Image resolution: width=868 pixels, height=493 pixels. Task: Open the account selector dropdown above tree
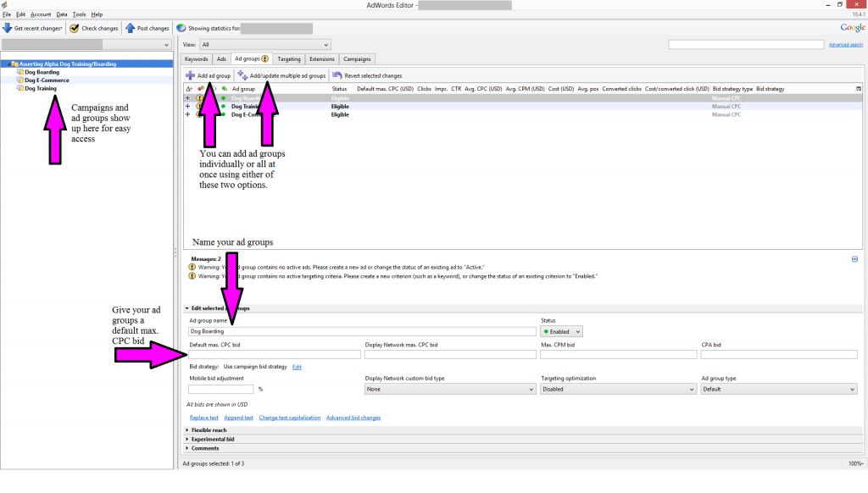86,45
